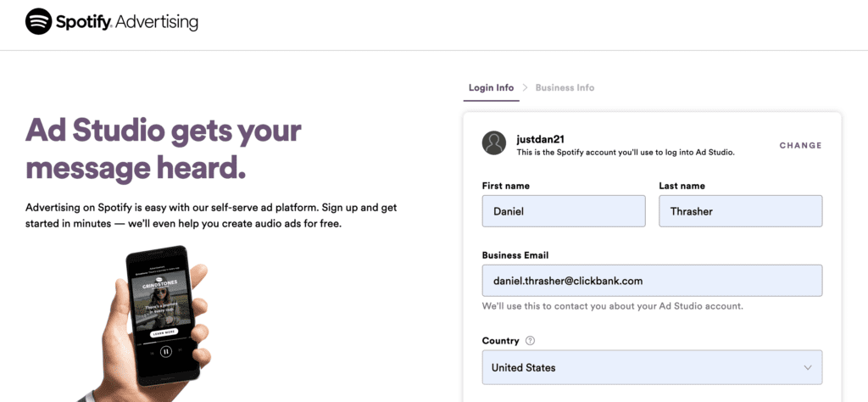Click the breadcrumb arrow between the tabs
Screen dimensions: 868x402
pyautogui.click(x=525, y=87)
